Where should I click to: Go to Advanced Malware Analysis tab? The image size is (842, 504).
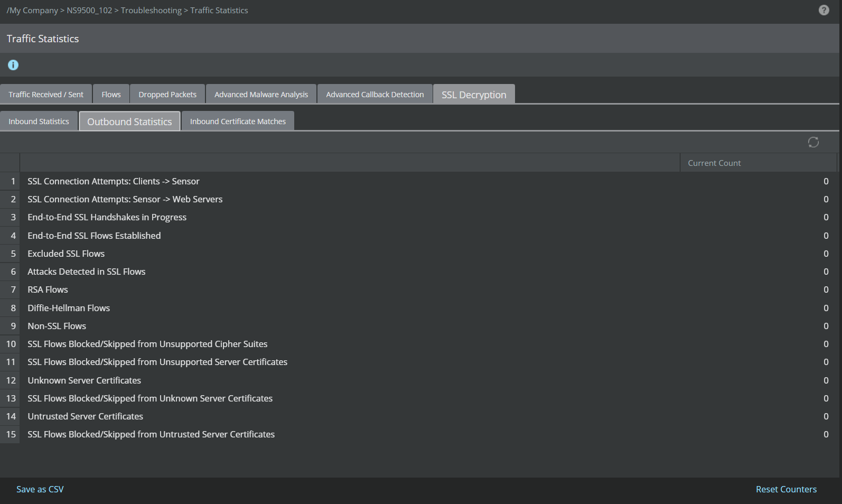(261, 94)
